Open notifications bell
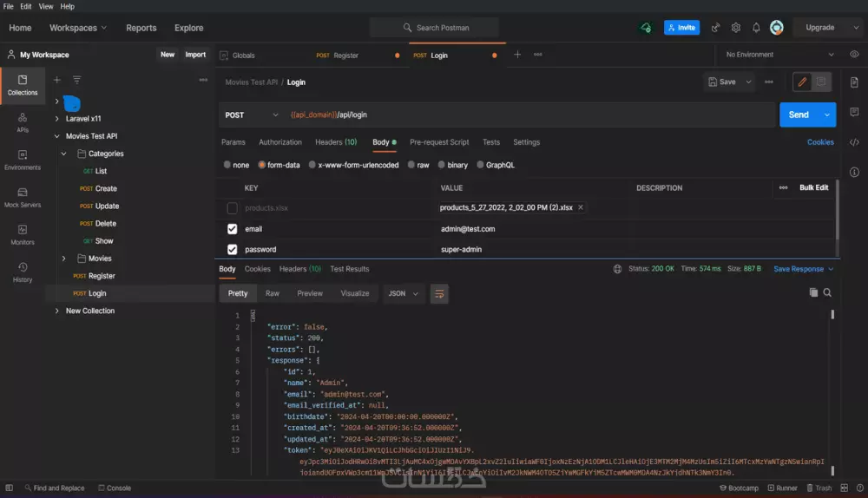 pyautogui.click(x=756, y=28)
